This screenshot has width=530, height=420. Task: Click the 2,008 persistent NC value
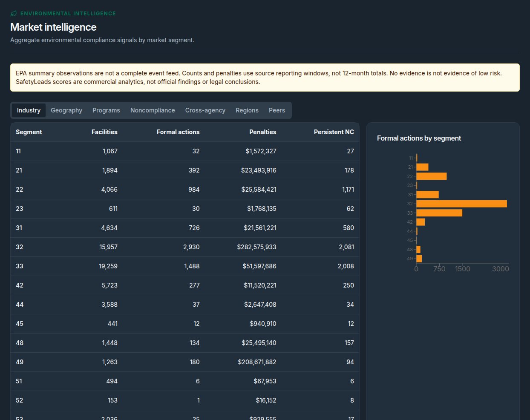[346, 266]
